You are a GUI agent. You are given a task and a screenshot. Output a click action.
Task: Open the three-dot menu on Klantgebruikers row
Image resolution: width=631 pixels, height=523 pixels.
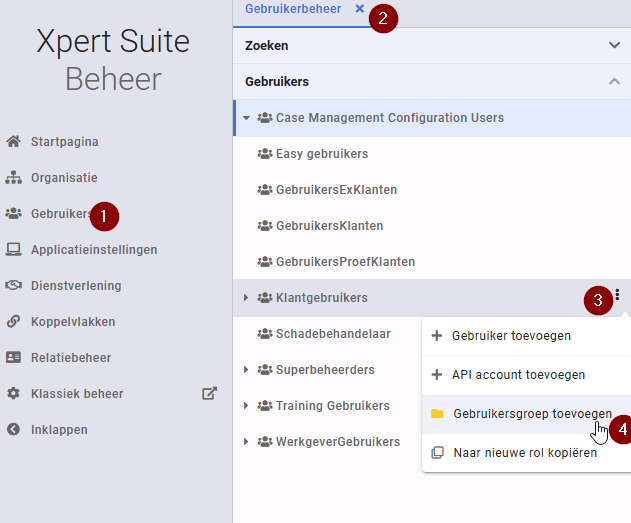[617, 295]
